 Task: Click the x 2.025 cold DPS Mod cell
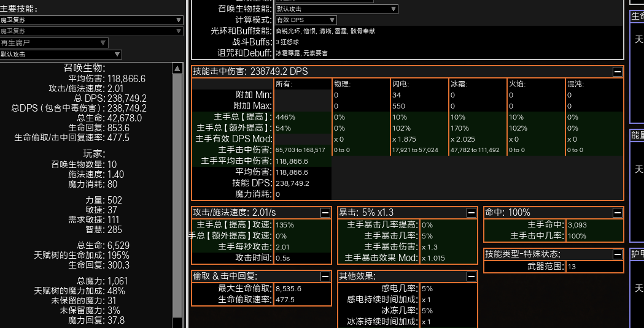[x=478, y=139]
